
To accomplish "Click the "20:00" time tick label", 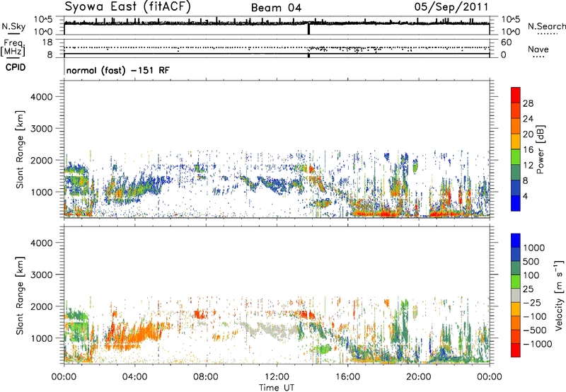I will [x=418, y=377].
